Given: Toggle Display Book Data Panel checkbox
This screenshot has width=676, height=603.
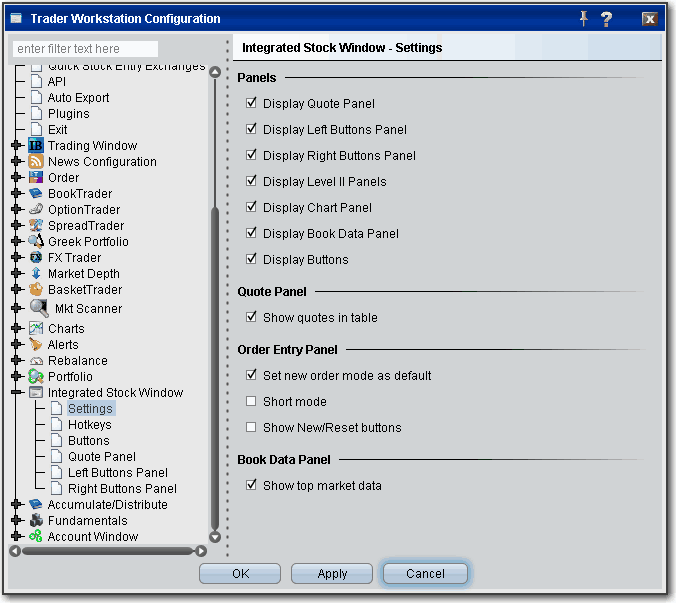Looking at the screenshot, I should tap(251, 233).
